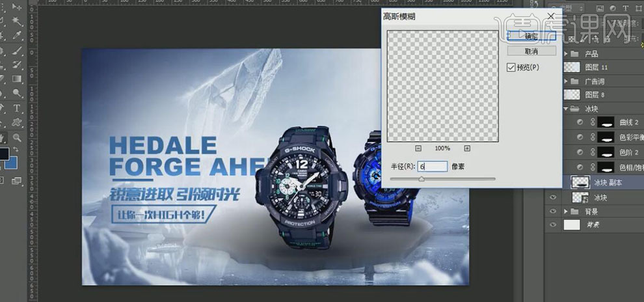Confirm blur with 确定 button
This screenshot has width=644, height=302.
click(531, 36)
